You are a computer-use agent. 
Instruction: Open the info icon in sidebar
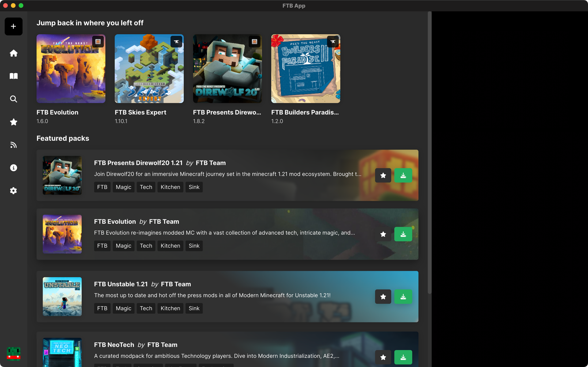(13, 168)
